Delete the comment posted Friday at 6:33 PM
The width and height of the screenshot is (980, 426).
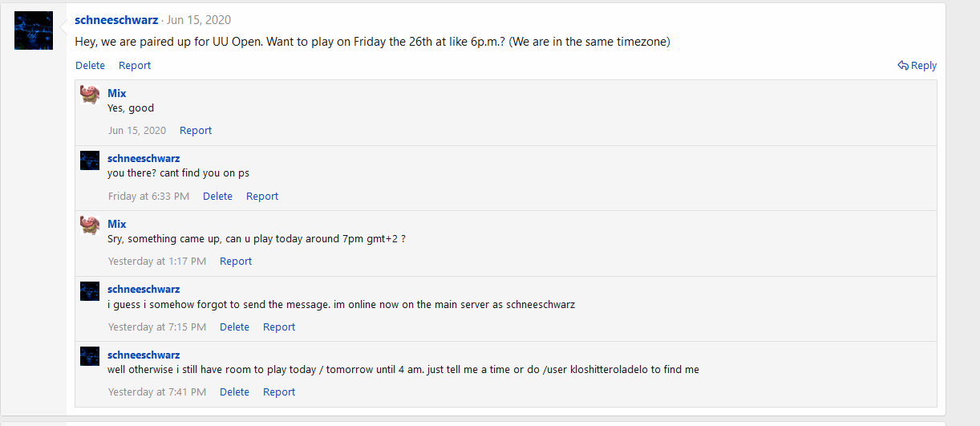tap(217, 197)
